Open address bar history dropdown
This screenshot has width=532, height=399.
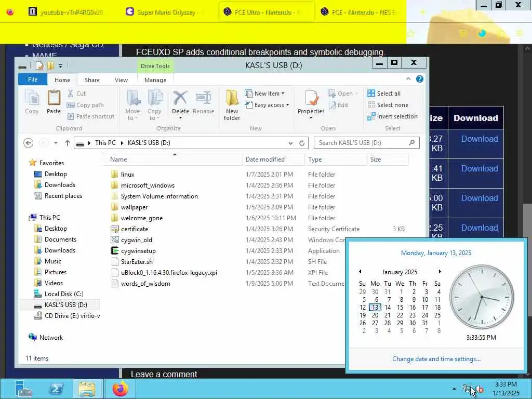[x=290, y=143]
